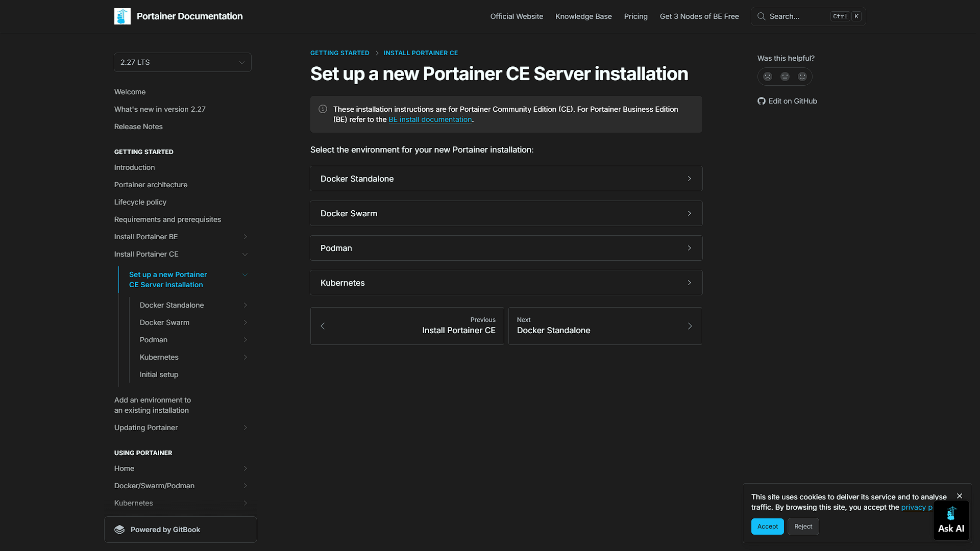Expand the Home section chevron
The image size is (980, 551).
point(246,468)
